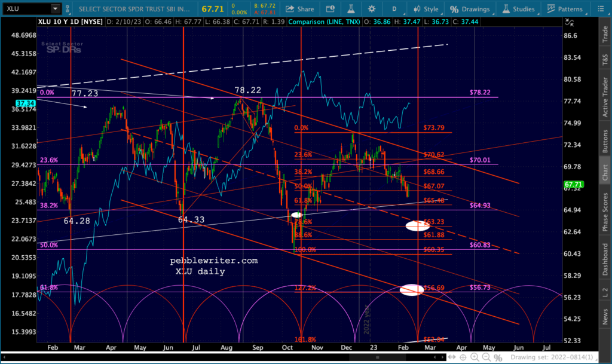This screenshot has width=612, height=364.
Task: Open the Drawings menu
Action: click(470, 8)
